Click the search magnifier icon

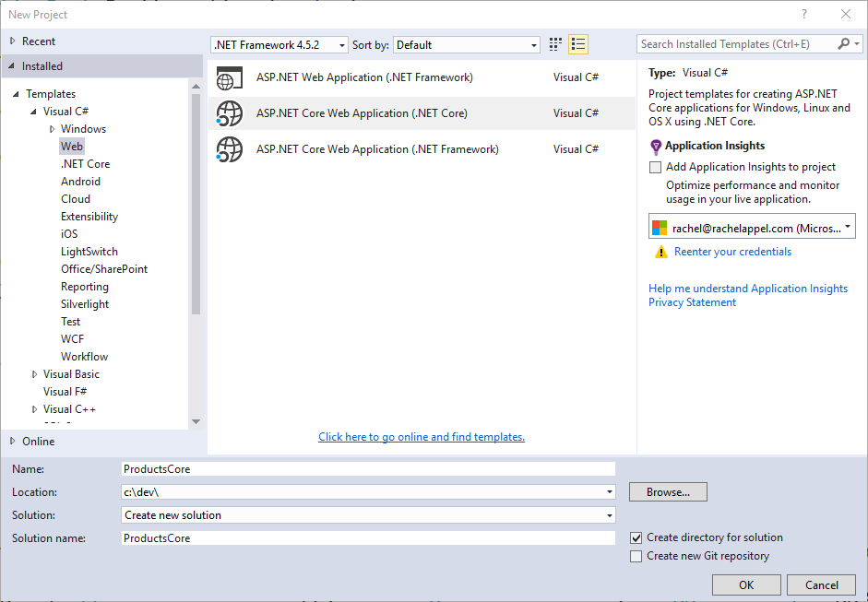(844, 43)
